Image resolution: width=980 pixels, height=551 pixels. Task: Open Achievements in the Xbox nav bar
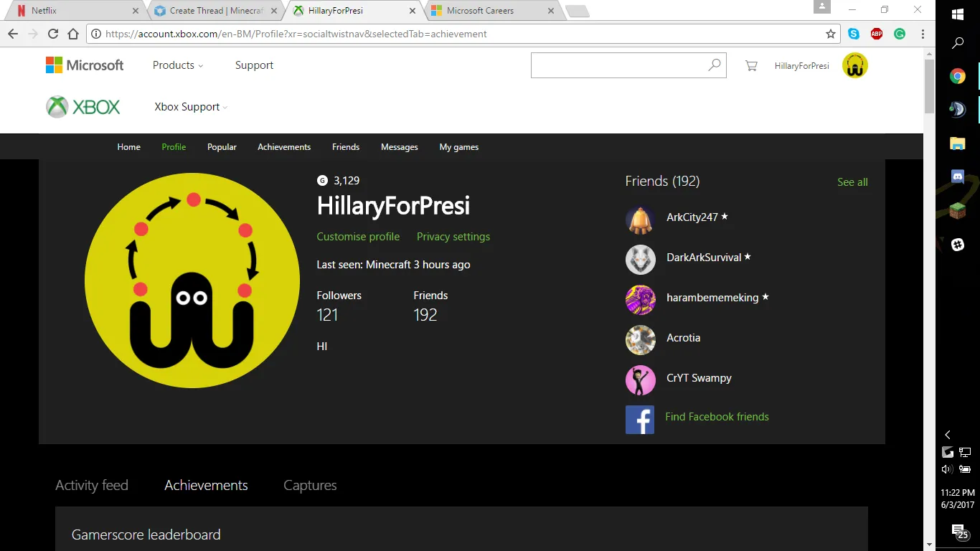click(x=284, y=147)
